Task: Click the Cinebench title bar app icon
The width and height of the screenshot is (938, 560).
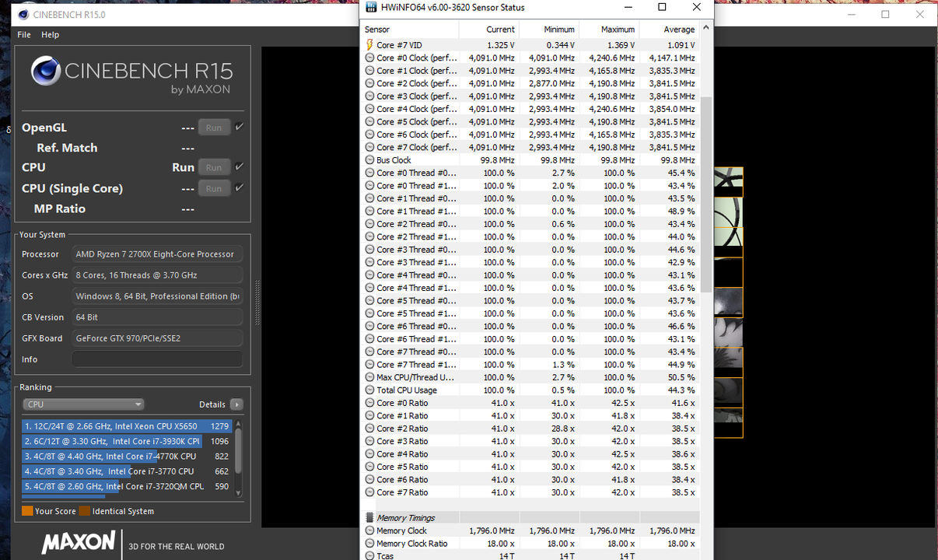Action: click(x=23, y=14)
